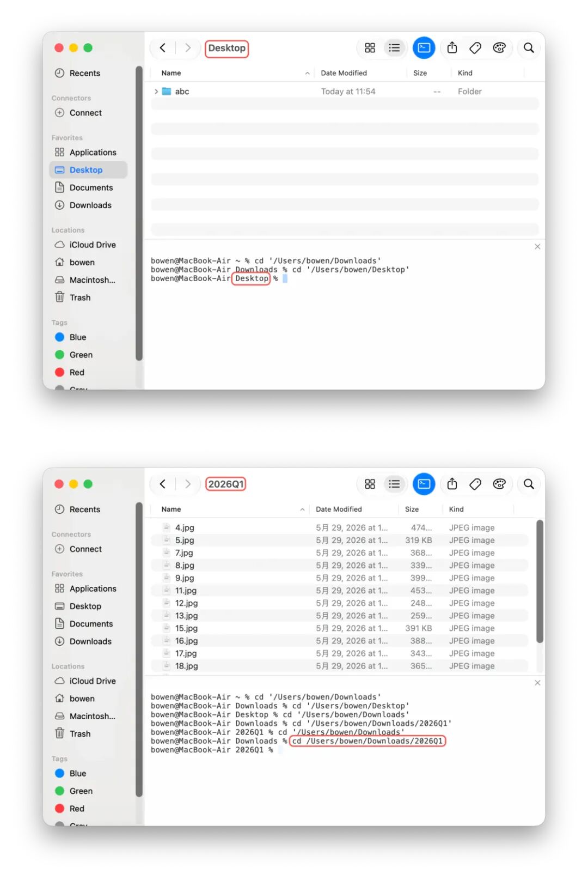Toggle the terminal panel in the 2026Q1 window

click(424, 484)
